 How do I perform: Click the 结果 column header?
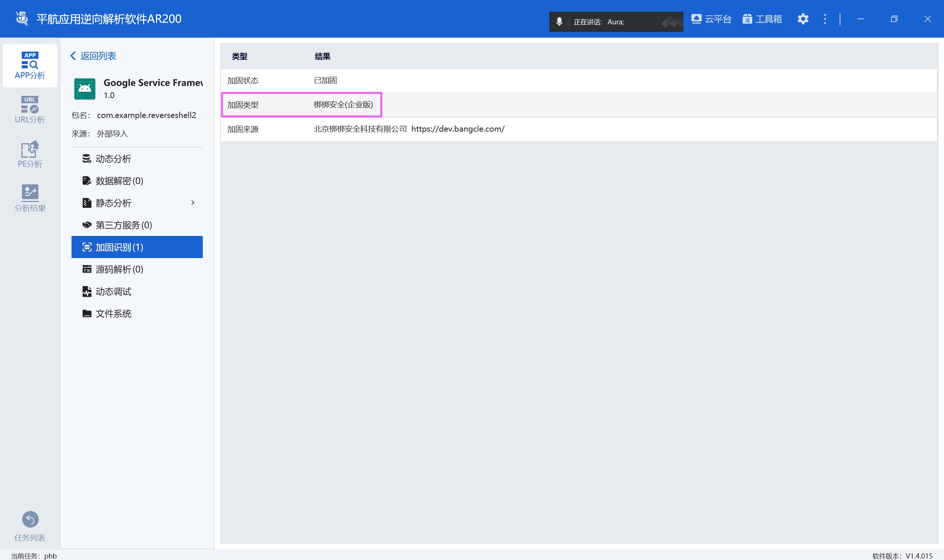(322, 56)
